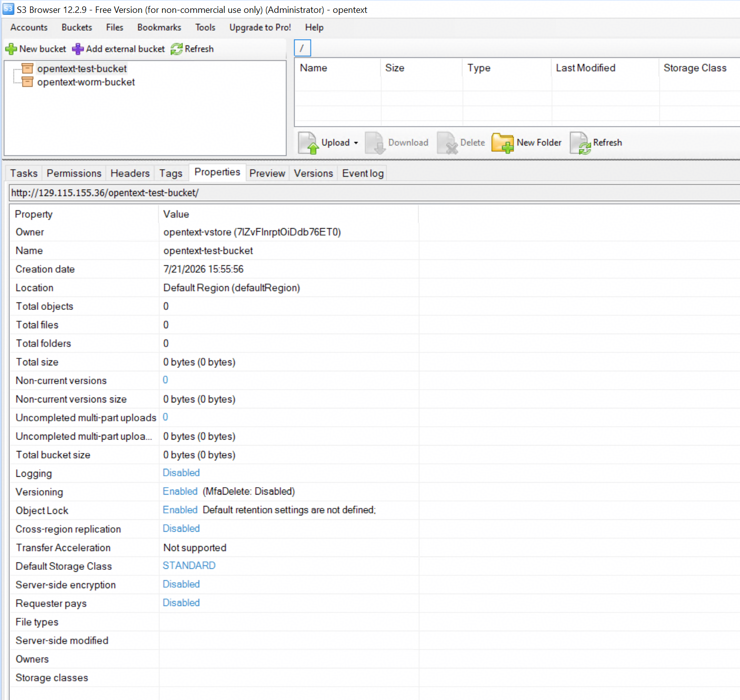Image resolution: width=740 pixels, height=700 pixels.
Task: Click the Server-side encryption Disabled link
Action: [x=181, y=584]
